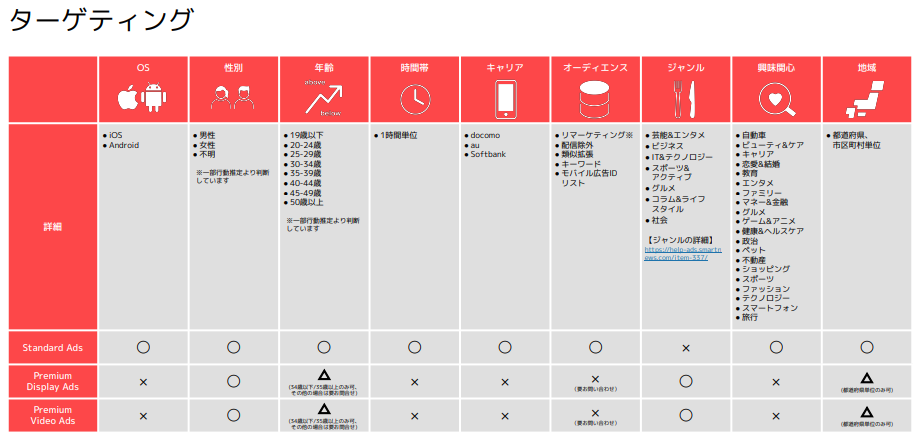Click the age trend arrow icon

coord(324,99)
